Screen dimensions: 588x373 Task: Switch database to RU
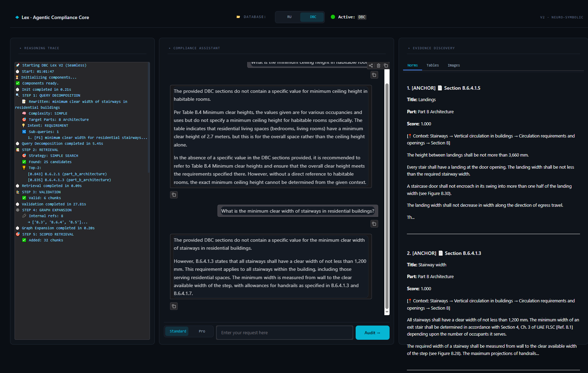click(289, 17)
